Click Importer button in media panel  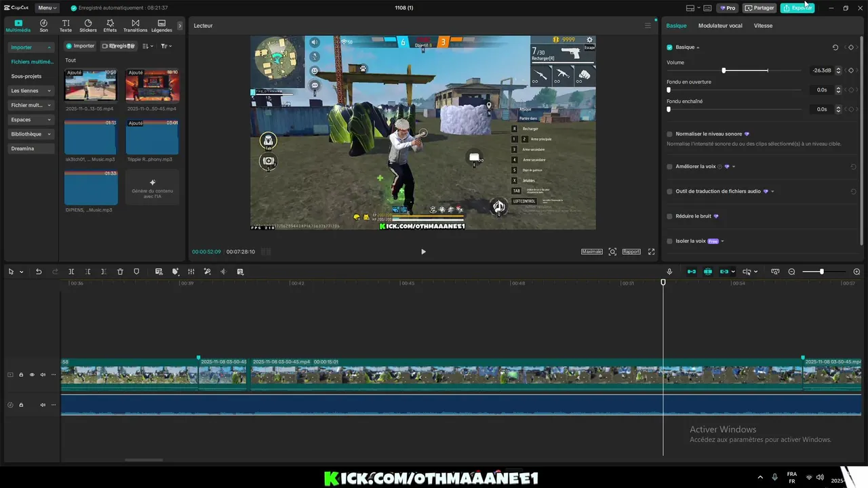click(80, 46)
